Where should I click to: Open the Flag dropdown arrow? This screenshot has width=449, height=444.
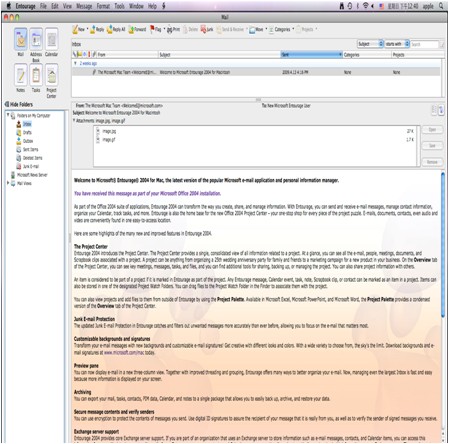[164, 29]
